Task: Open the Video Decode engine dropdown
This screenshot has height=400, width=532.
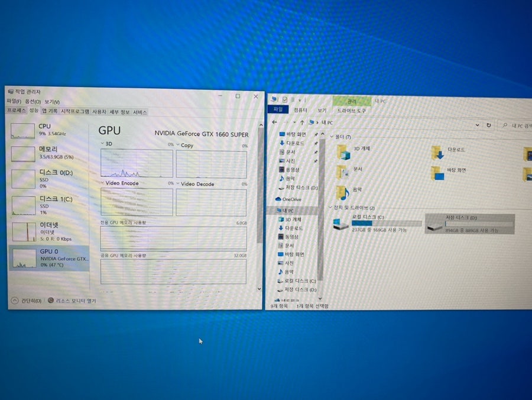Action: point(178,183)
